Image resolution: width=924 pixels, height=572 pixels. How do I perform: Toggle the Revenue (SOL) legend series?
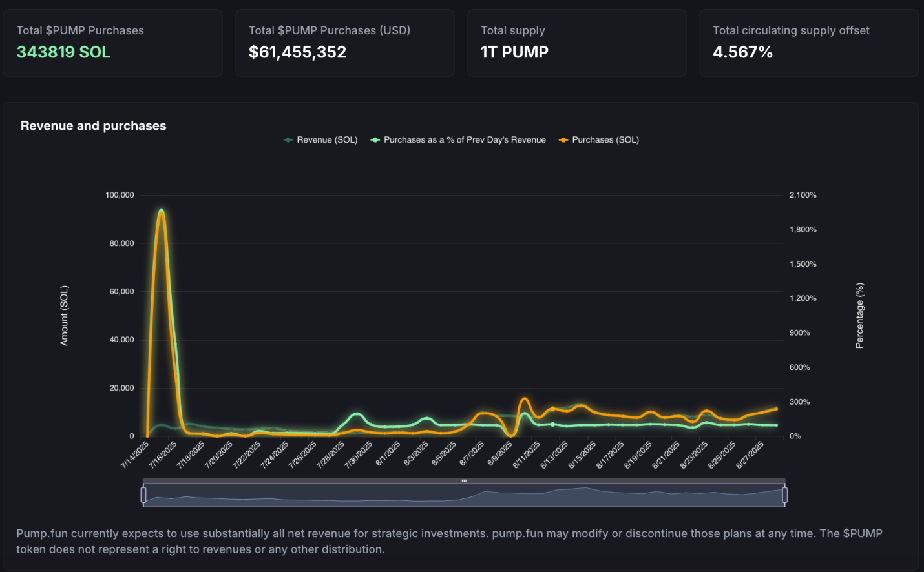pyautogui.click(x=320, y=140)
